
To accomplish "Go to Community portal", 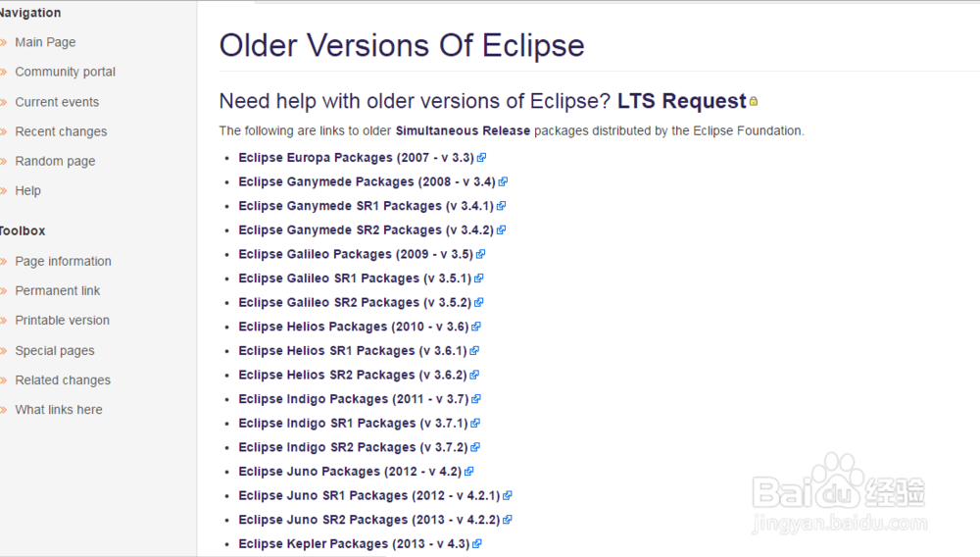I will (x=65, y=72).
